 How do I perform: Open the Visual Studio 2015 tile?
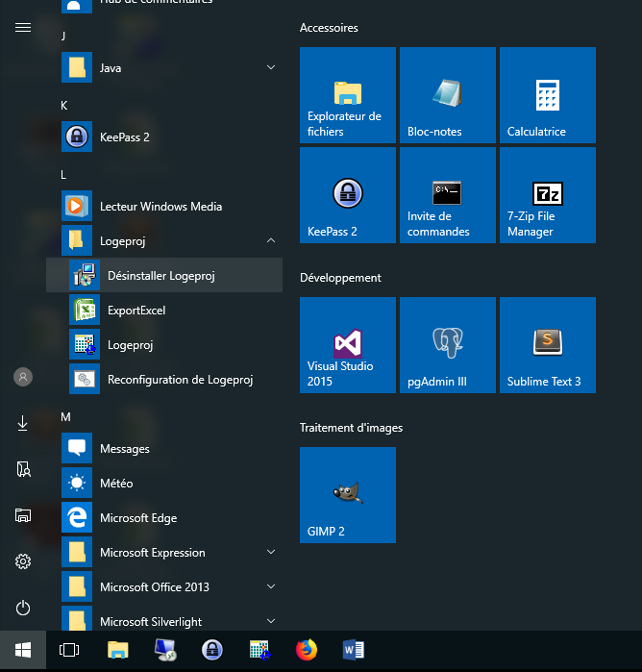[348, 345]
